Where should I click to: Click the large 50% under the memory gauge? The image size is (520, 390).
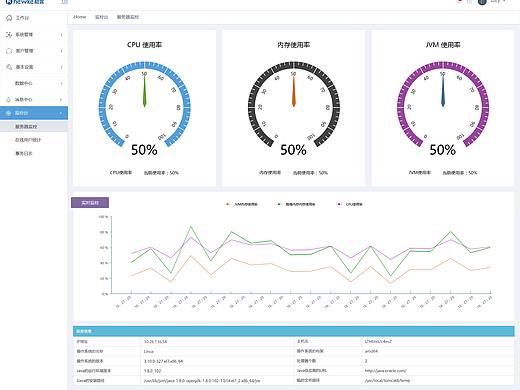coord(294,150)
